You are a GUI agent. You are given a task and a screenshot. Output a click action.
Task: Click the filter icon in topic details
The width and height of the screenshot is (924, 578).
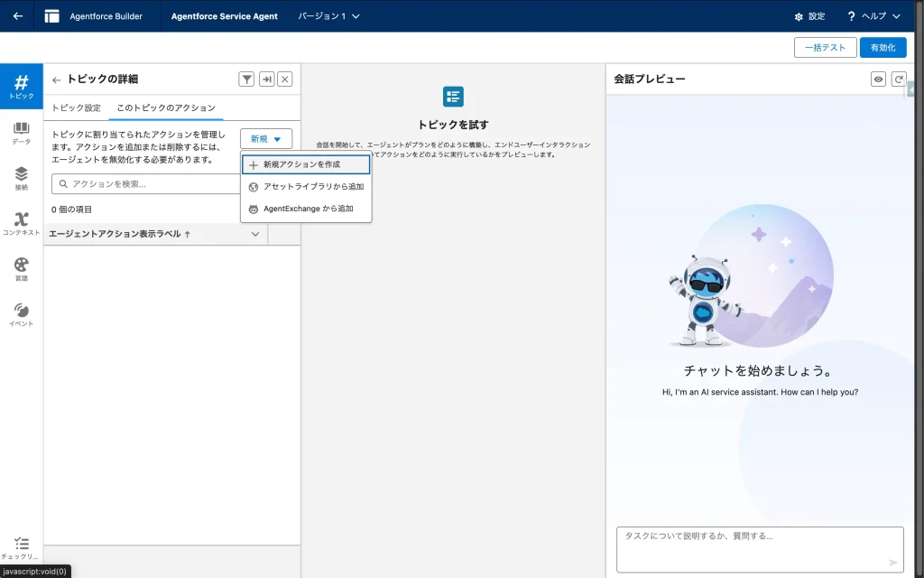246,79
